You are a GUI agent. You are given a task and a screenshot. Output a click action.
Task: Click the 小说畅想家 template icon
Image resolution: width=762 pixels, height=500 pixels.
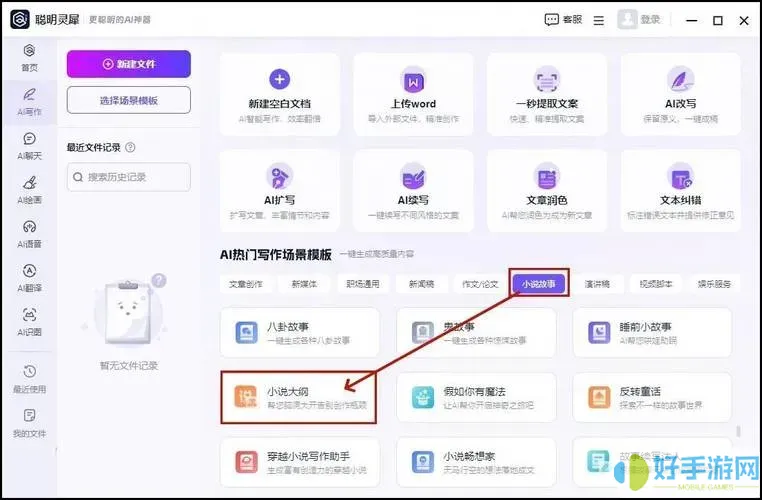click(x=423, y=462)
